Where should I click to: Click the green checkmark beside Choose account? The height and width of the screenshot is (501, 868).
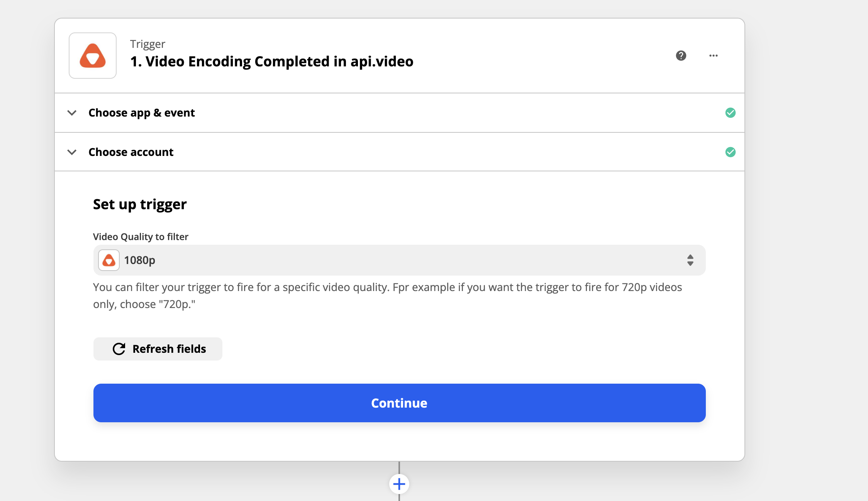pyautogui.click(x=730, y=152)
